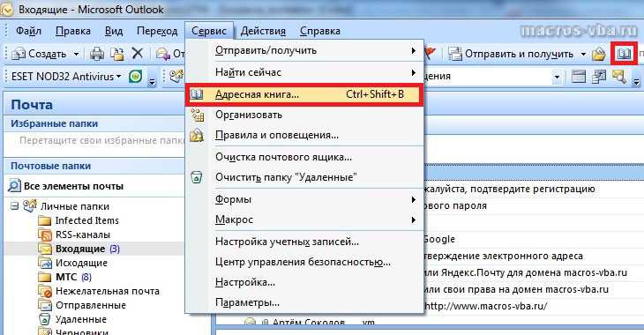The image size is (644, 335).
Task: Select Очистить папку "Удаленные" item
Action: point(304,177)
